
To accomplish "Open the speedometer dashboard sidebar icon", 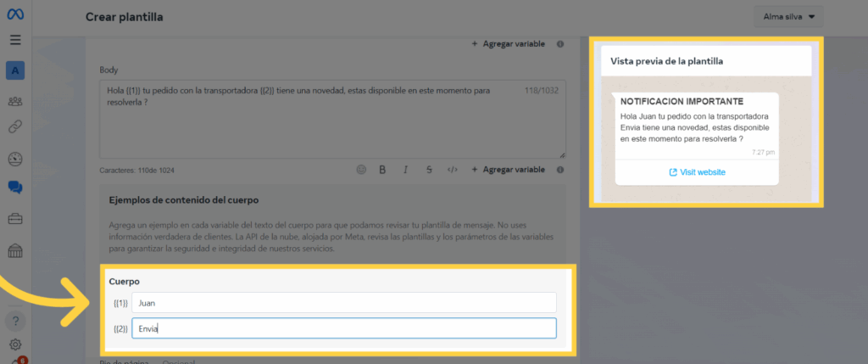I will (15, 159).
